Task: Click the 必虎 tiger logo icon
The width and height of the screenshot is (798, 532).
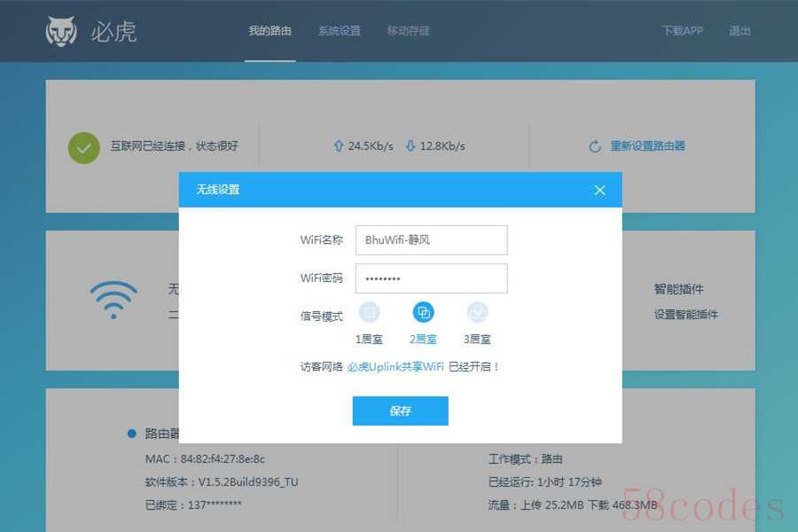Action: pyautogui.click(x=61, y=31)
